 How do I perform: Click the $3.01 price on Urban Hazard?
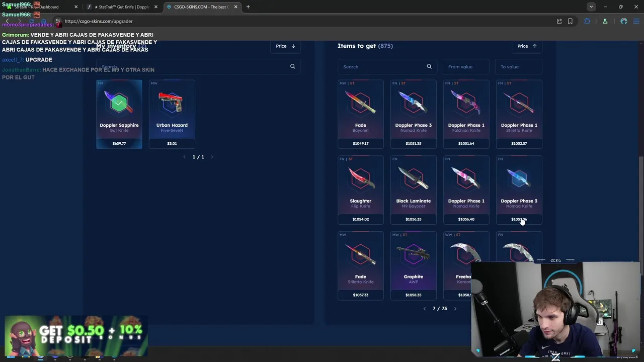coord(172,143)
